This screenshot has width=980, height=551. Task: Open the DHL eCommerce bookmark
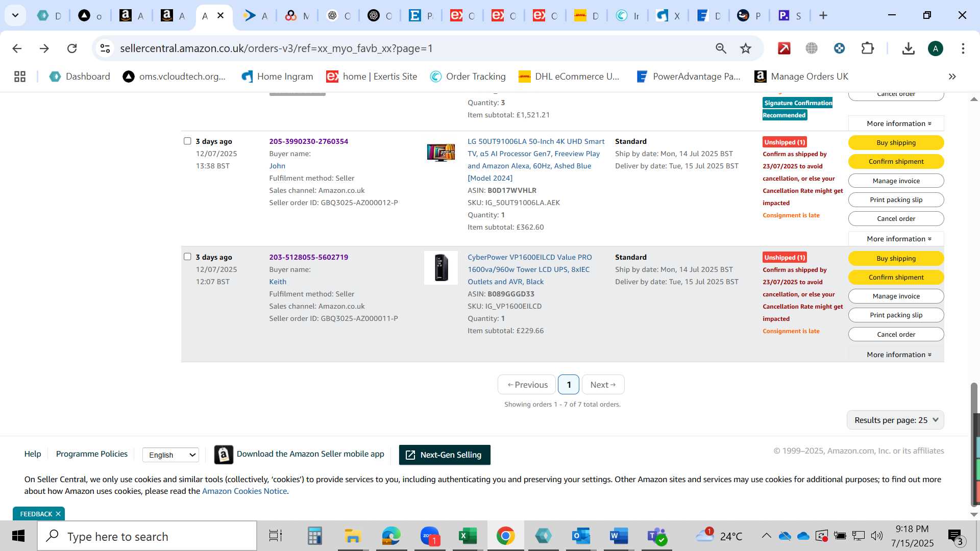coord(569,77)
